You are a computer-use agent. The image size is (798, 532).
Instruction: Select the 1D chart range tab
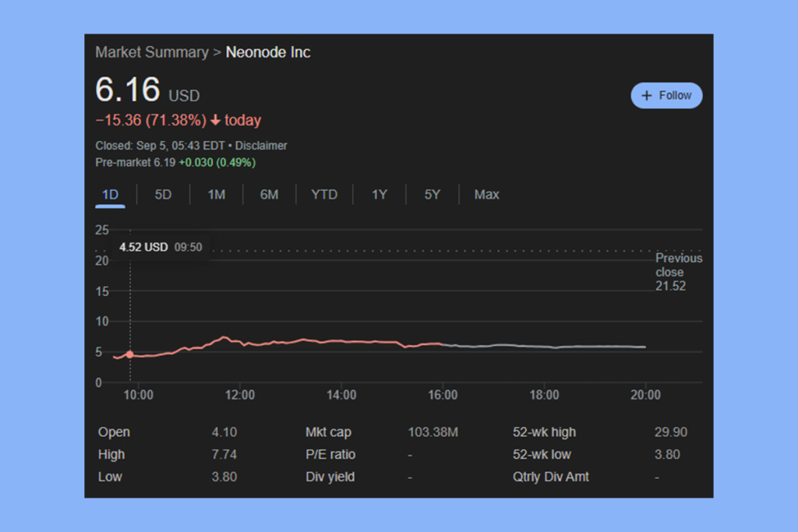click(x=109, y=194)
